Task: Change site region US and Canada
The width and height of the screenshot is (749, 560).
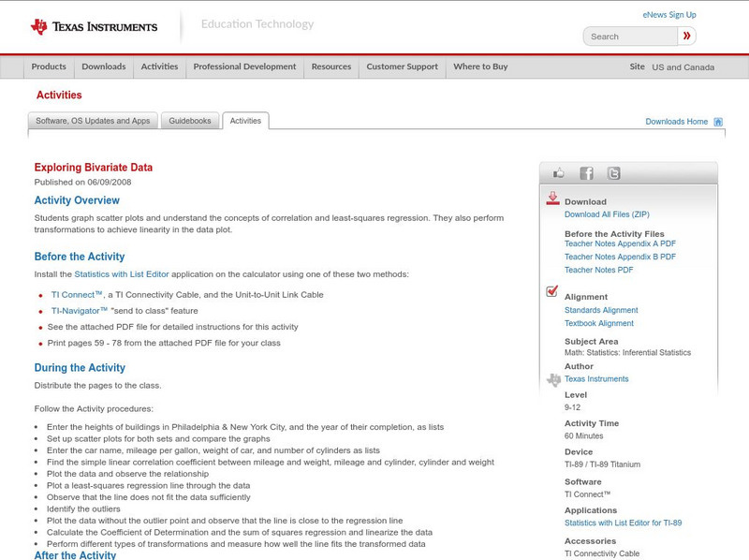Action: [683, 67]
